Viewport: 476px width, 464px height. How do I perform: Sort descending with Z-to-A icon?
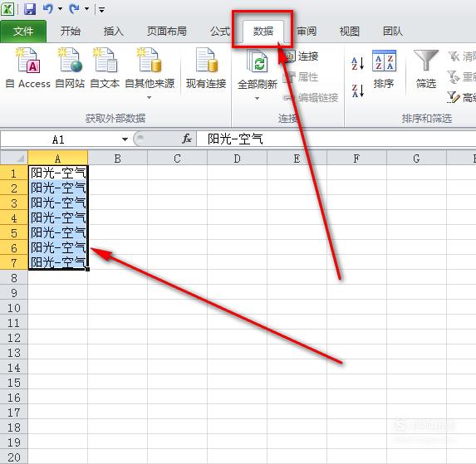357,90
